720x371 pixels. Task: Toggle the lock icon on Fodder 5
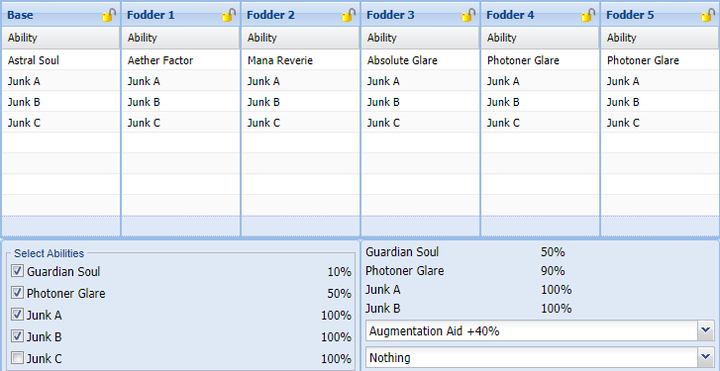(708, 15)
